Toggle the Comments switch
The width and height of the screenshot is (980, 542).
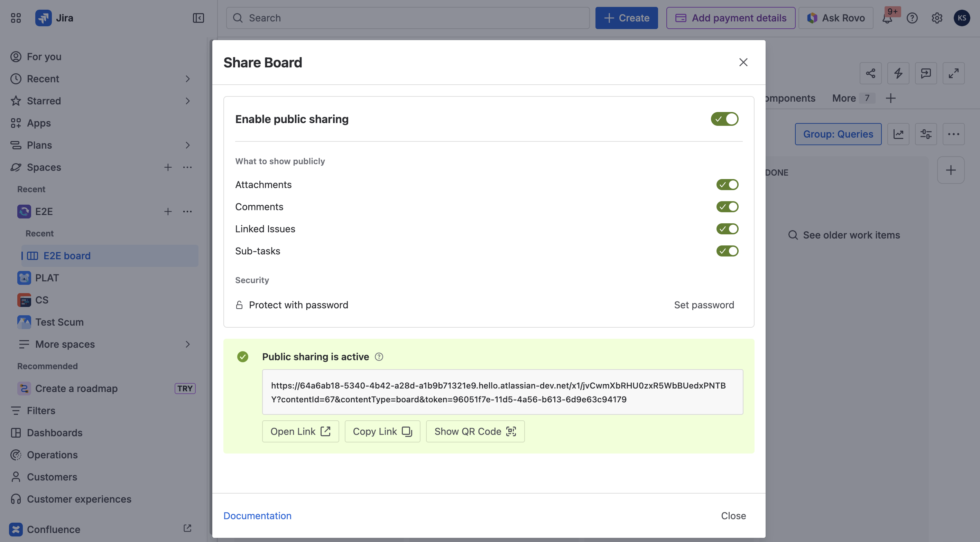(x=727, y=206)
